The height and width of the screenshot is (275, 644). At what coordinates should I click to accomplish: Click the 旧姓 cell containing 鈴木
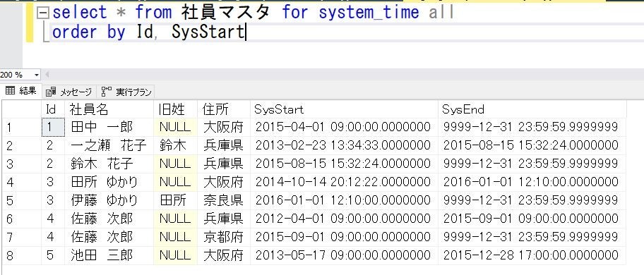tap(175, 145)
